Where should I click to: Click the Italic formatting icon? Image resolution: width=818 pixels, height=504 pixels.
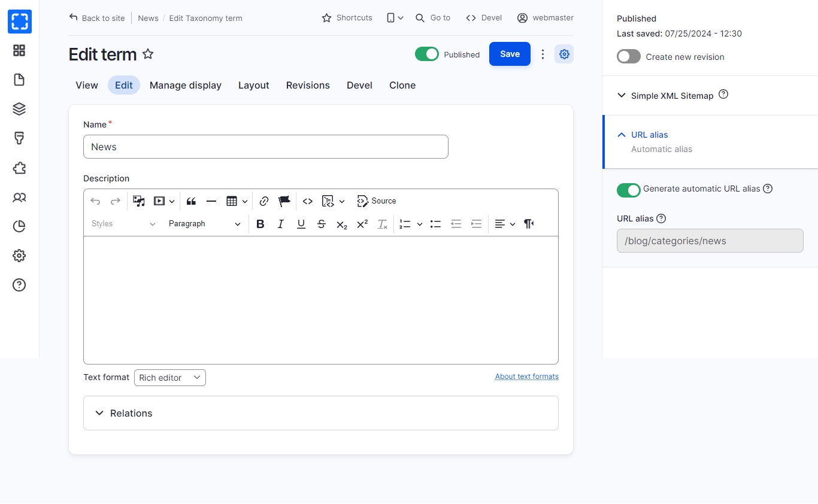[x=280, y=224]
